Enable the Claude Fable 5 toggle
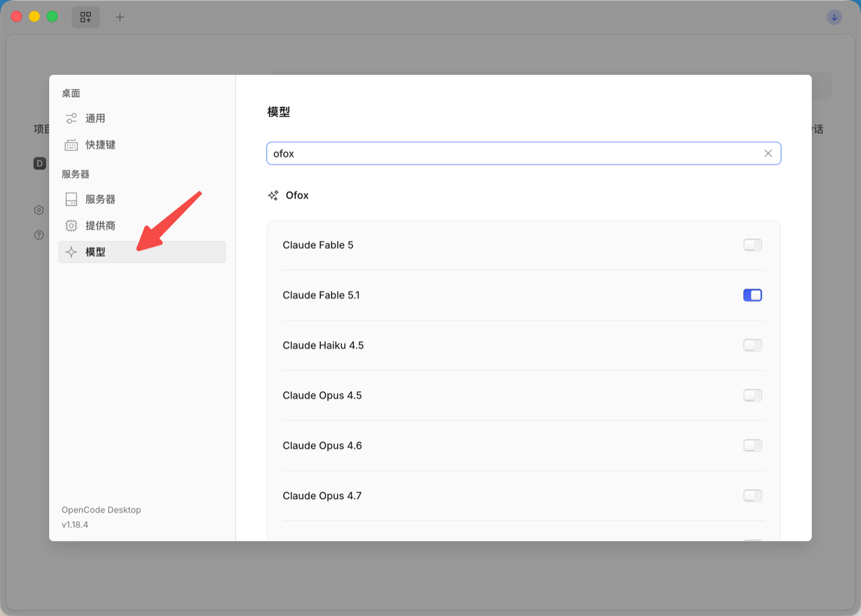This screenshot has width=861, height=616. point(753,245)
